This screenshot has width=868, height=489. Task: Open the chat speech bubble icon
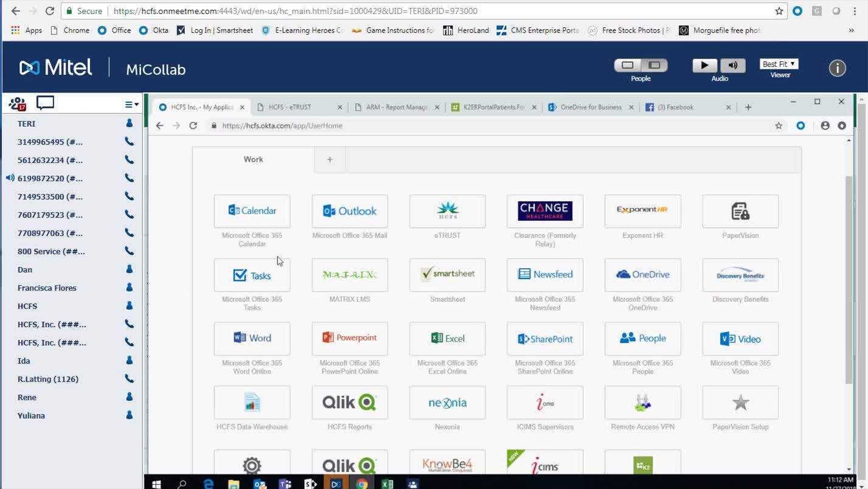46,103
